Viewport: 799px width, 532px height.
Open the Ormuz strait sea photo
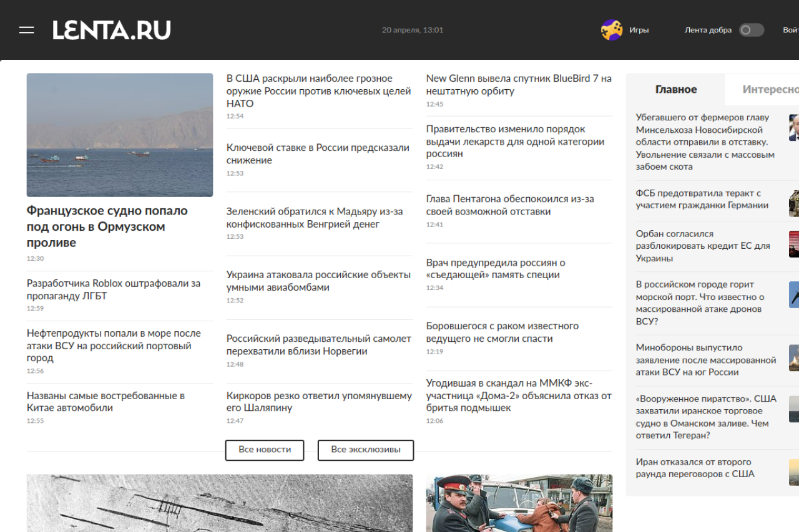pos(120,135)
